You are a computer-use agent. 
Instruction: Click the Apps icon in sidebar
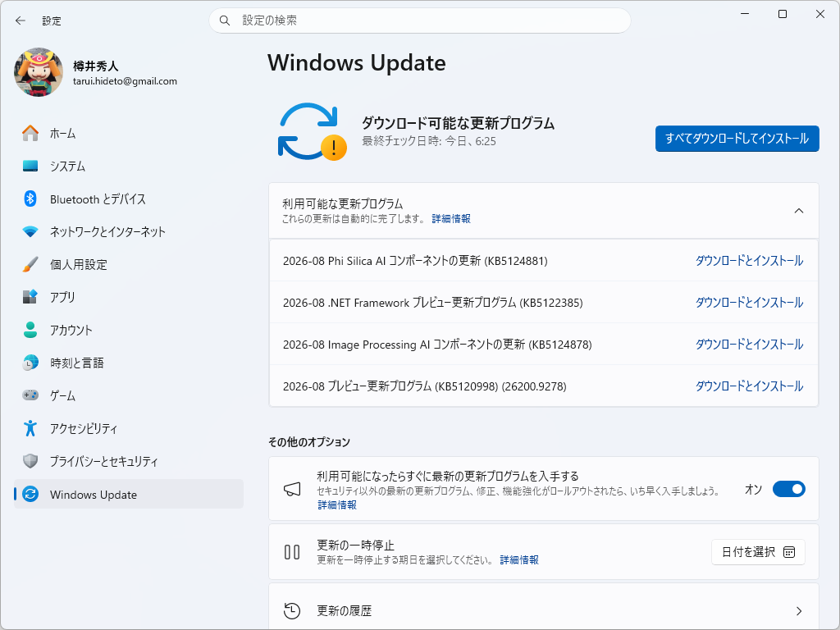coord(30,297)
